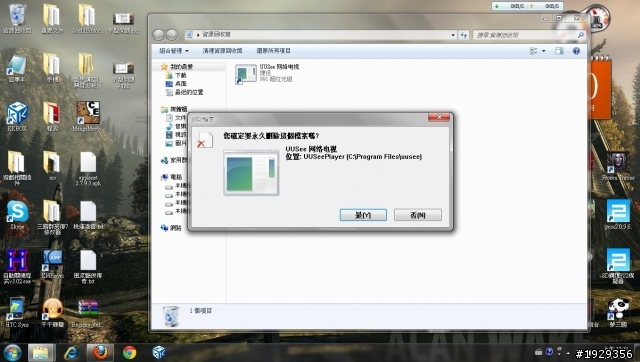Screen dimensions: 640x362
Task: Select the Skype desktop shortcut
Action: point(18,215)
